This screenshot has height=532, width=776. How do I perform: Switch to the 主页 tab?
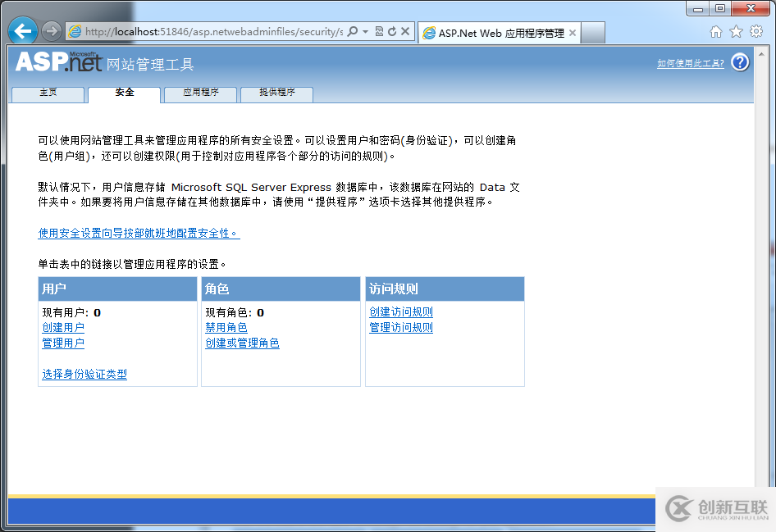click(48, 94)
